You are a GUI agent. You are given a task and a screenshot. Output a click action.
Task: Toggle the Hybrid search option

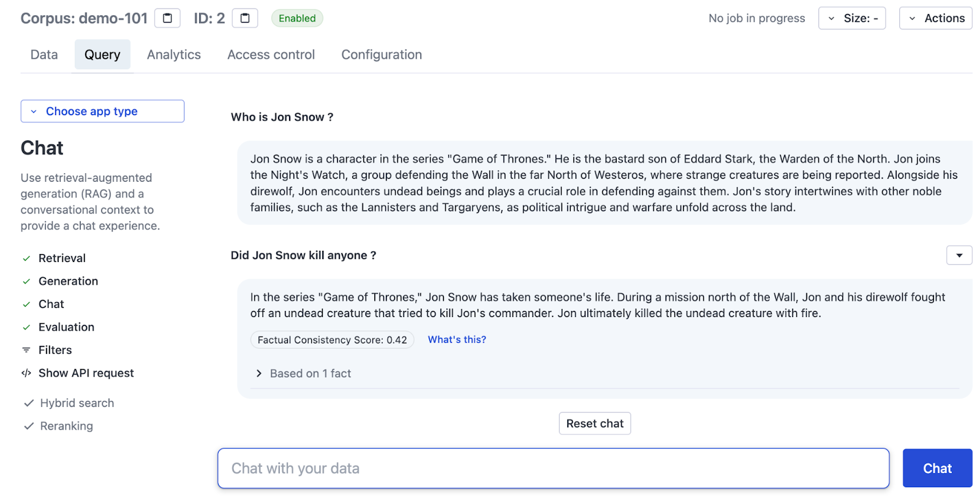coord(69,403)
